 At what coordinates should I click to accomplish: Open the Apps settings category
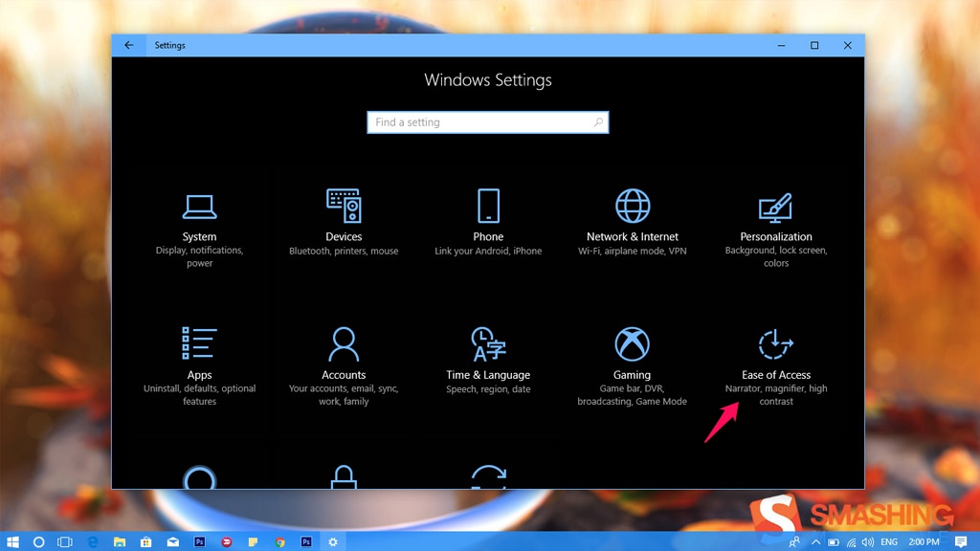(x=199, y=366)
